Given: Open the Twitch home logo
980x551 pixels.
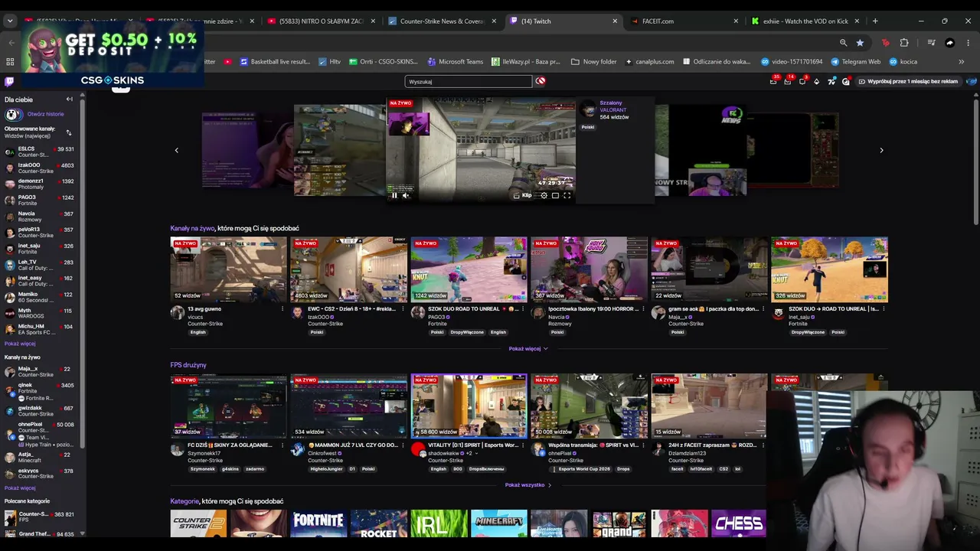Looking at the screenshot, I should (x=9, y=82).
